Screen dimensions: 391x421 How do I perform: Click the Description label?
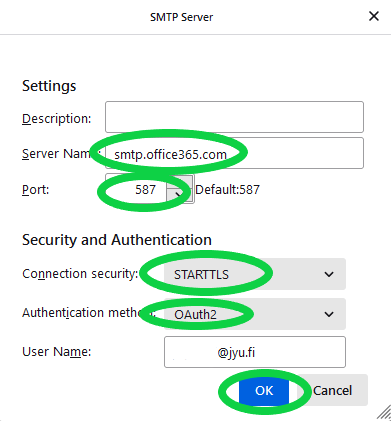[57, 118]
